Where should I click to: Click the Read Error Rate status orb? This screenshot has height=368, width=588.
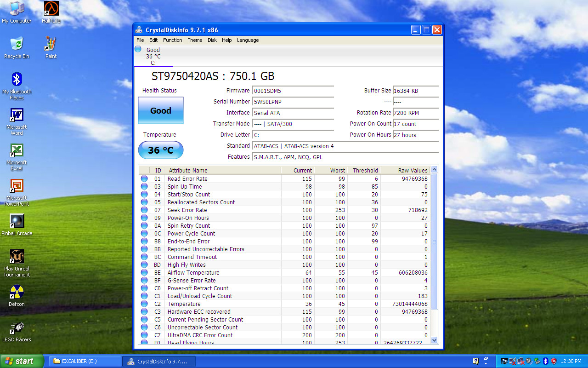point(144,179)
